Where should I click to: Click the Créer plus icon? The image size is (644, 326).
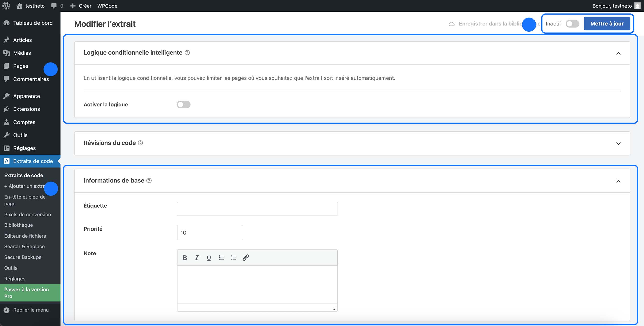[x=73, y=6]
